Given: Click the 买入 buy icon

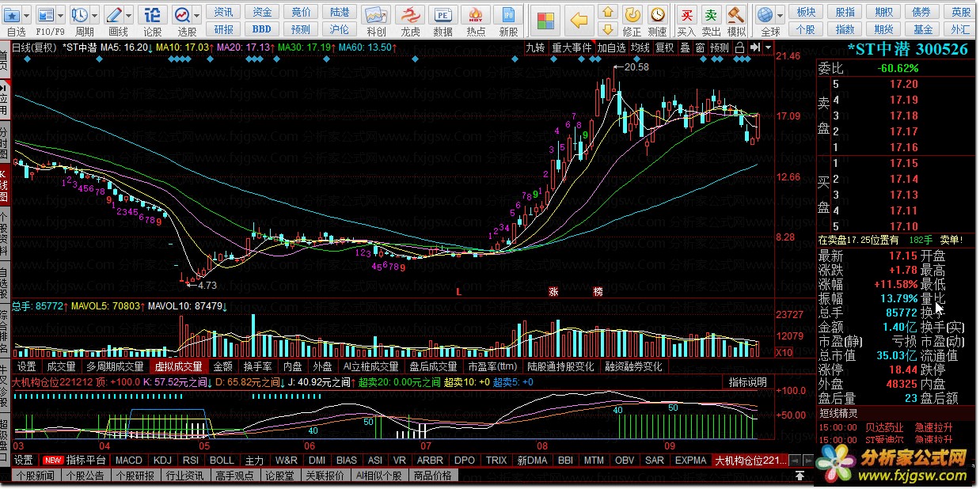Looking at the screenshot, I should tap(687, 14).
